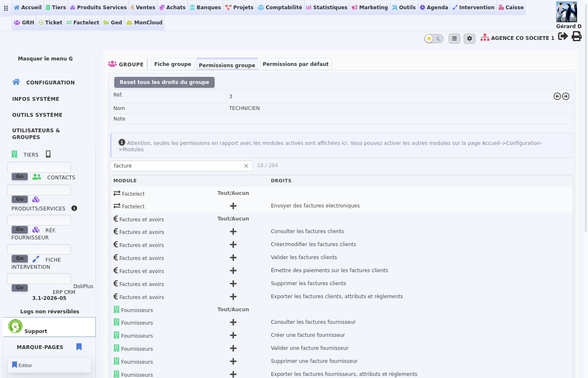Click the MARQUE-PAGES bookmark icon
588x378 pixels.
(x=79, y=347)
